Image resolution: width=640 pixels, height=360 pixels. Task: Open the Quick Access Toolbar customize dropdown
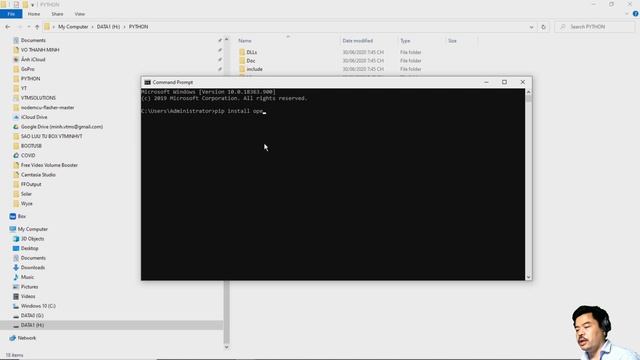pyautogui.click(x=32, y=4)
